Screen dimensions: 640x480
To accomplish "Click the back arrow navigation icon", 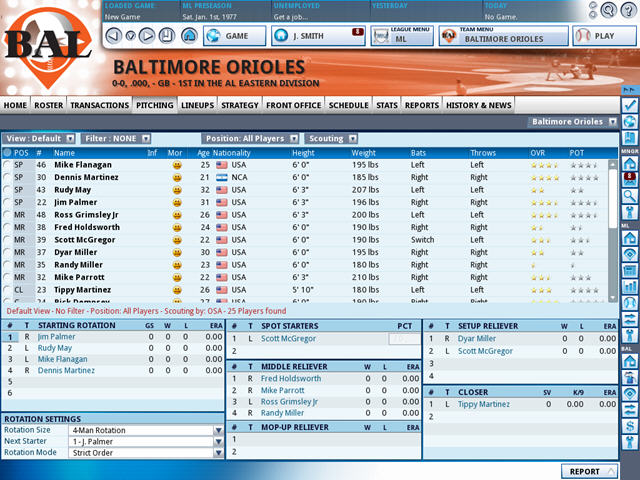I will coord(114,36).
